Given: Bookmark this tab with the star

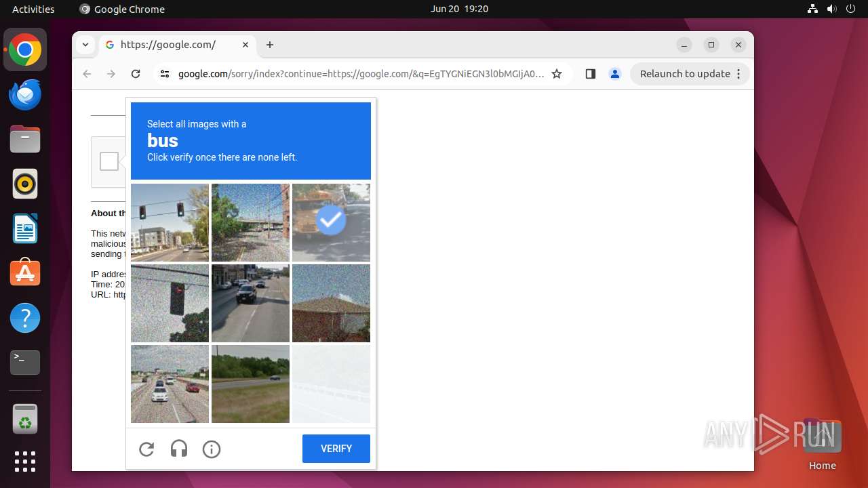Looking at the screenshot, I should (x=557, y=74).
